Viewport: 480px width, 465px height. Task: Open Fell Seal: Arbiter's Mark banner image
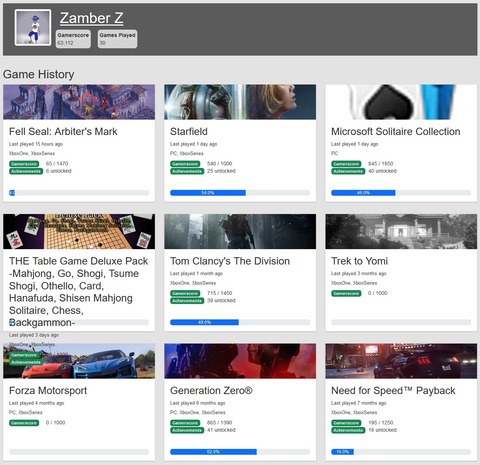coord(79,102)
